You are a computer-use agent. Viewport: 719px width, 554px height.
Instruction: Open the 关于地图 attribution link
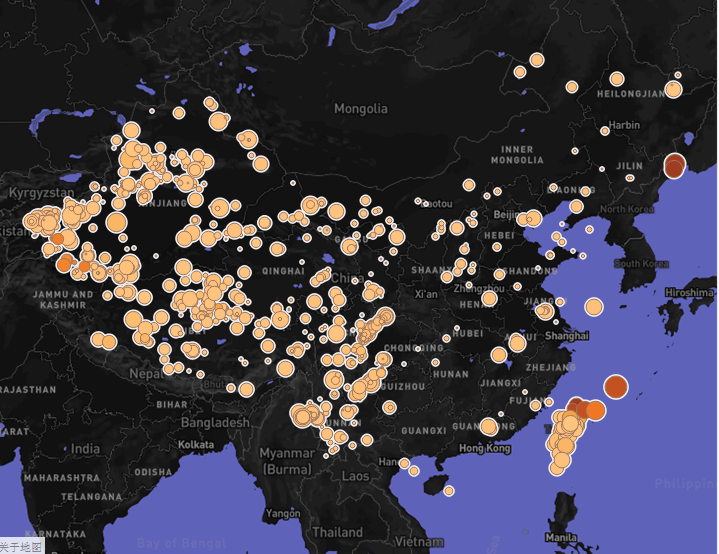point(21,547)
